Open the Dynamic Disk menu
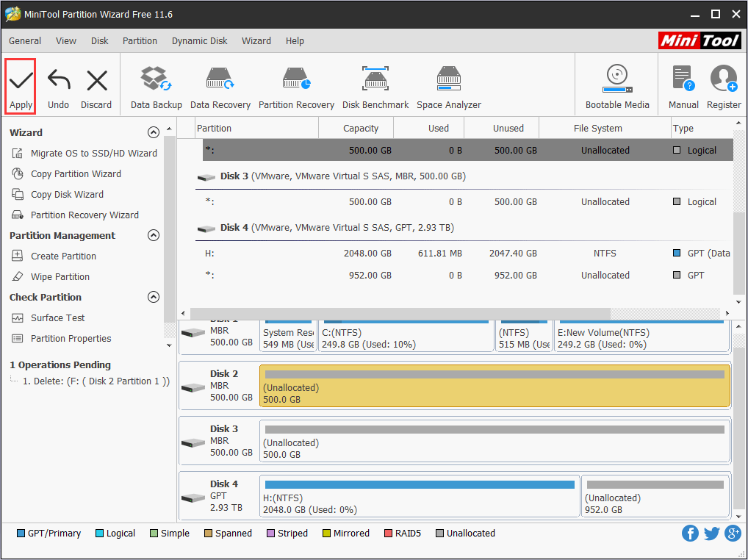 tap(199, 41)
